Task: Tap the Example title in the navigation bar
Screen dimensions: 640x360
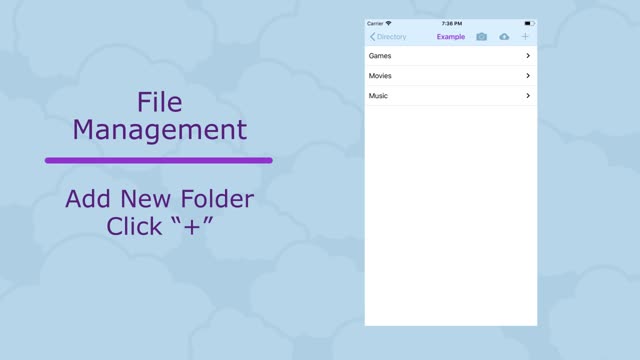Action: (x=451, y=37)
